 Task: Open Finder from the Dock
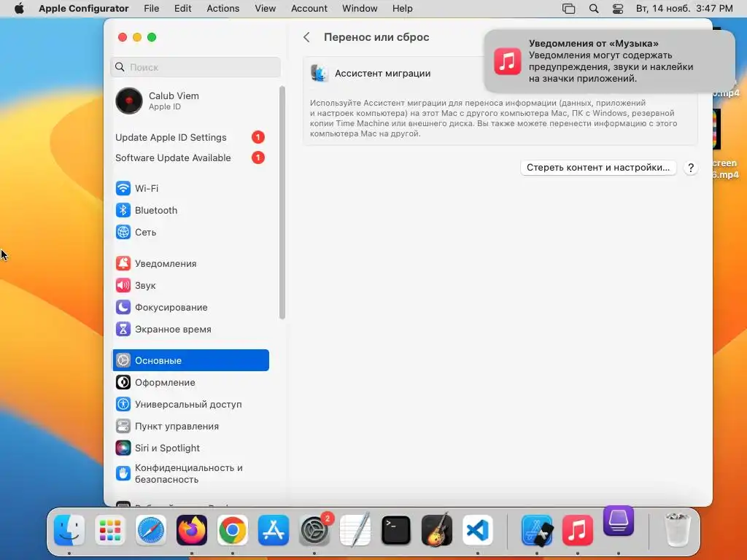click(x=69, y=530)
